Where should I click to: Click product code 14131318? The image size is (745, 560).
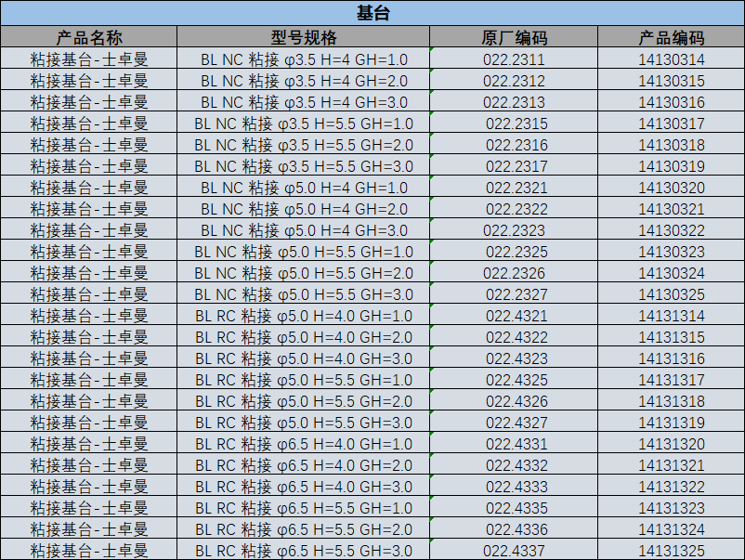[x=671, y=401]
